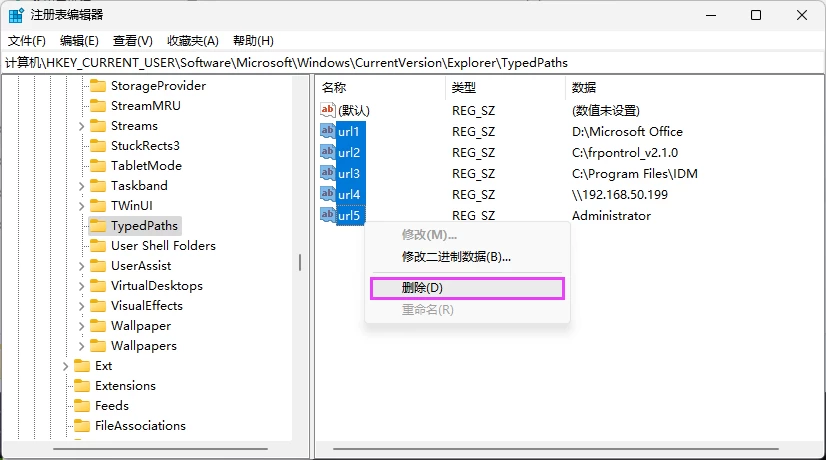Sort by the 类型 column header
Viewport: 826px width, 460px height.
(x=506, y=87)
